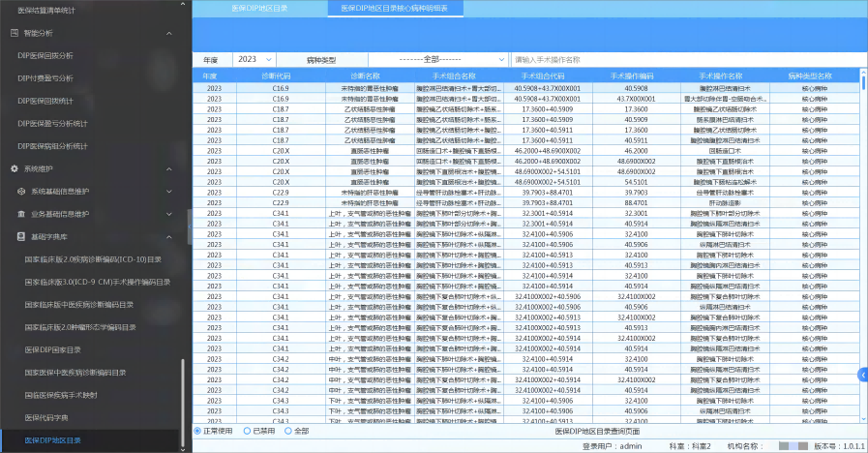Switch to 医保DIP地区目录核心病种明细表 tab
Image resolution: width=868 pixels, height=453 pixels.
click(395, 9)
